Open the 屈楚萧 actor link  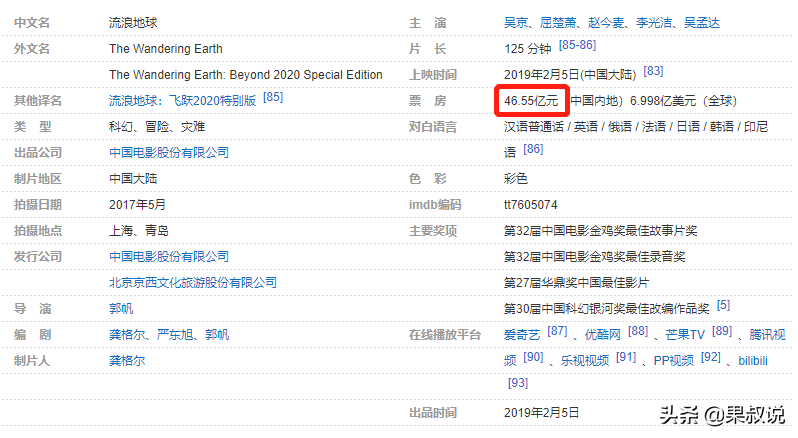(x=558, y=23)
